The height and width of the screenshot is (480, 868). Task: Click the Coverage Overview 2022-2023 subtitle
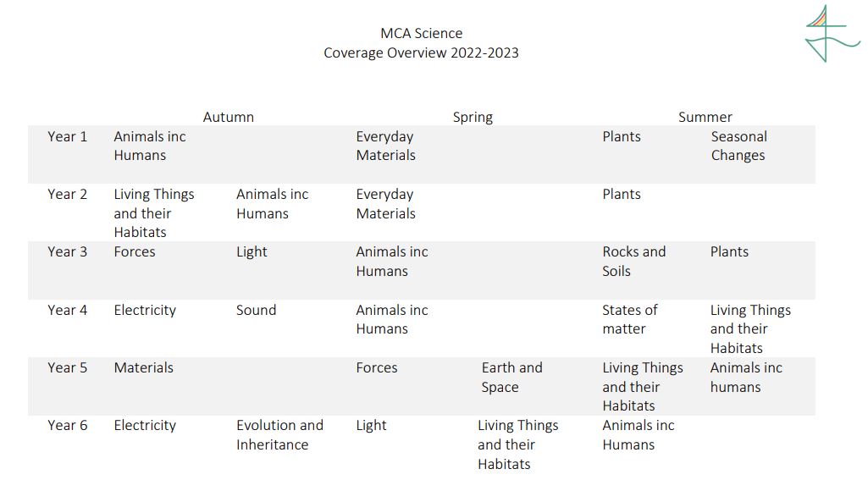tap(421, 52)
